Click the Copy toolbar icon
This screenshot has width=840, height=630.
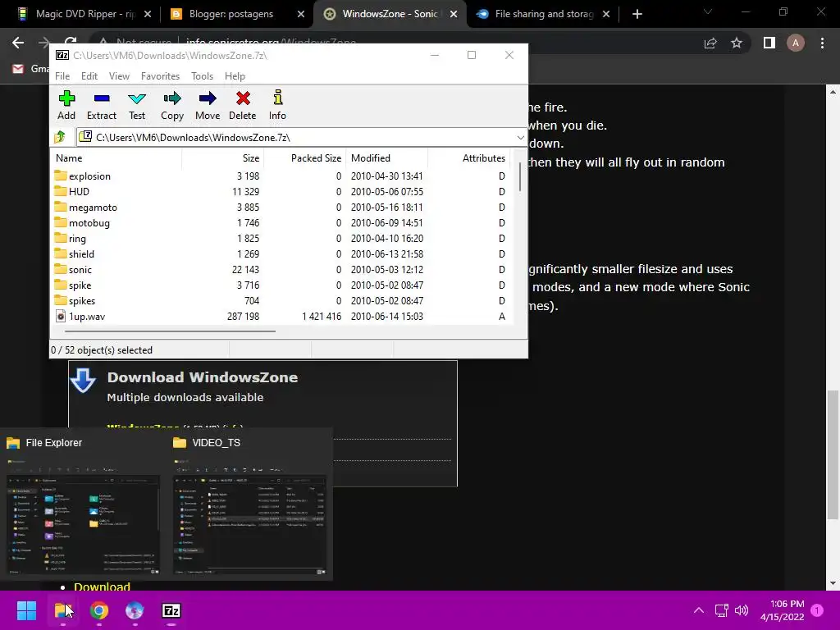click(172, 105)
